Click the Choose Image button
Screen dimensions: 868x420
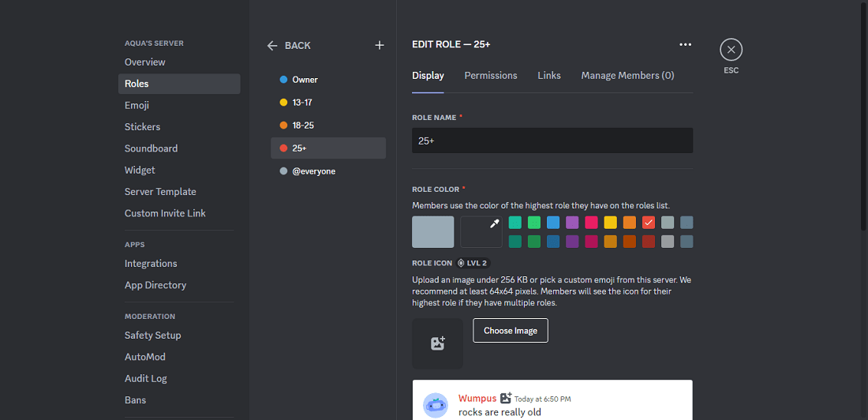tap(511, 330)
